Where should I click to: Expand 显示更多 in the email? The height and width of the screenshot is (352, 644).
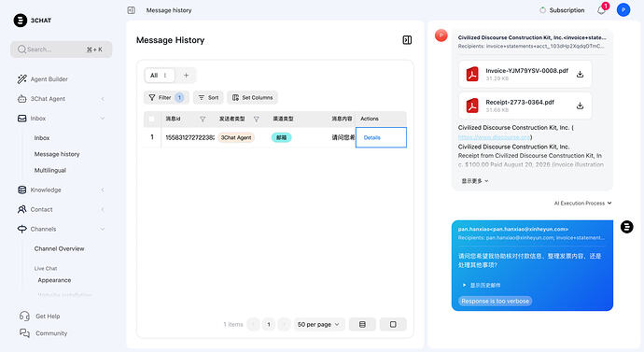click(x=475, y=181)
